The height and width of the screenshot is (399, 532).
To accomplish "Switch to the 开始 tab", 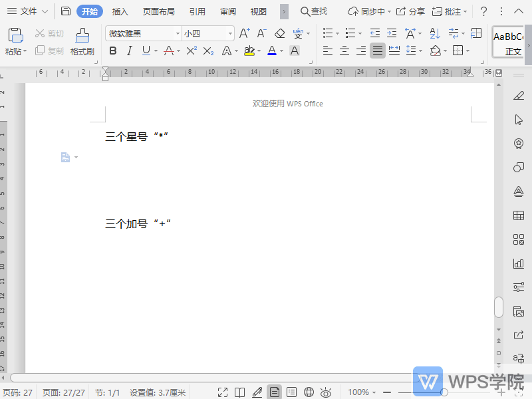I will coord(90,11).
